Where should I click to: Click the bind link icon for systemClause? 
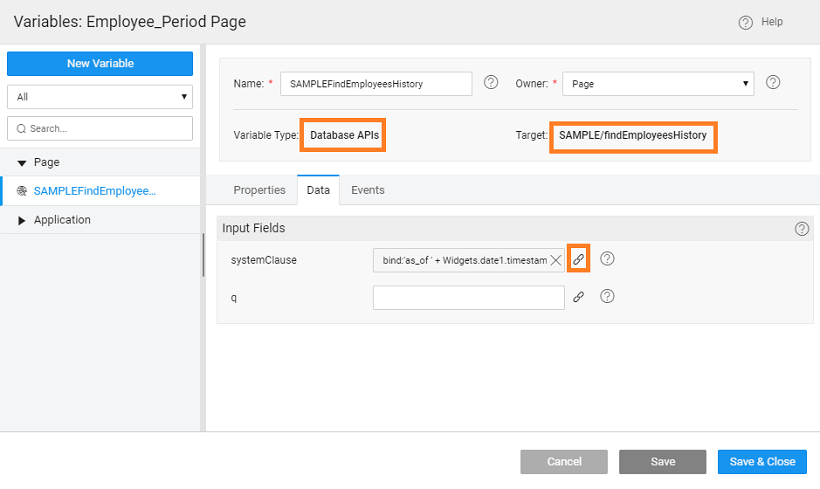578,259
